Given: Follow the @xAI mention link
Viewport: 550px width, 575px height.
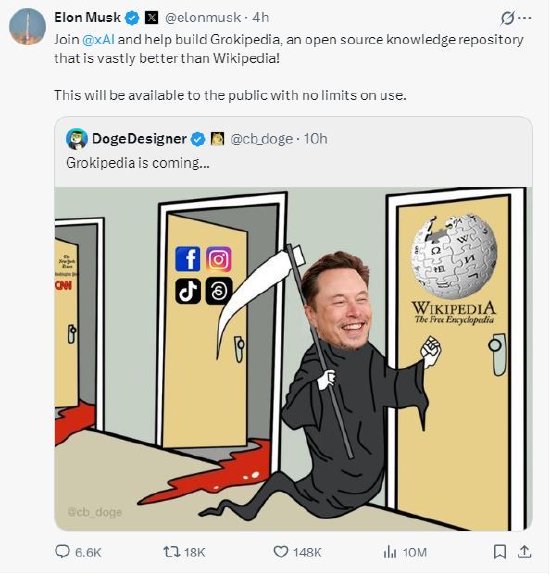Looking at the screenshot, I should coord(99,39).
